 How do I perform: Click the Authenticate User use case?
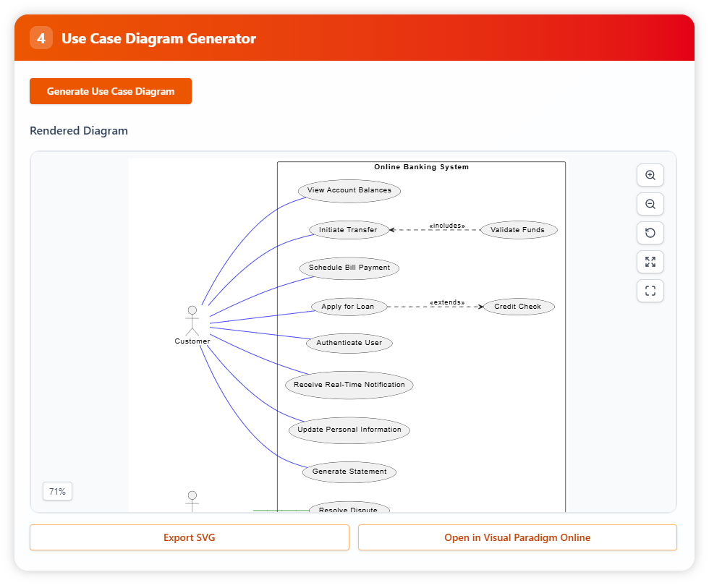[349, 343]
